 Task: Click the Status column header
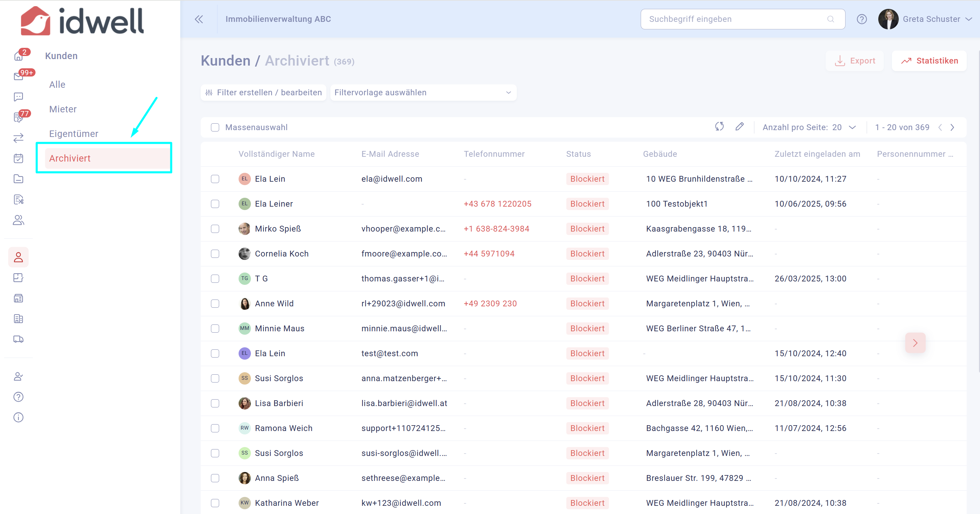coord(578,154)
